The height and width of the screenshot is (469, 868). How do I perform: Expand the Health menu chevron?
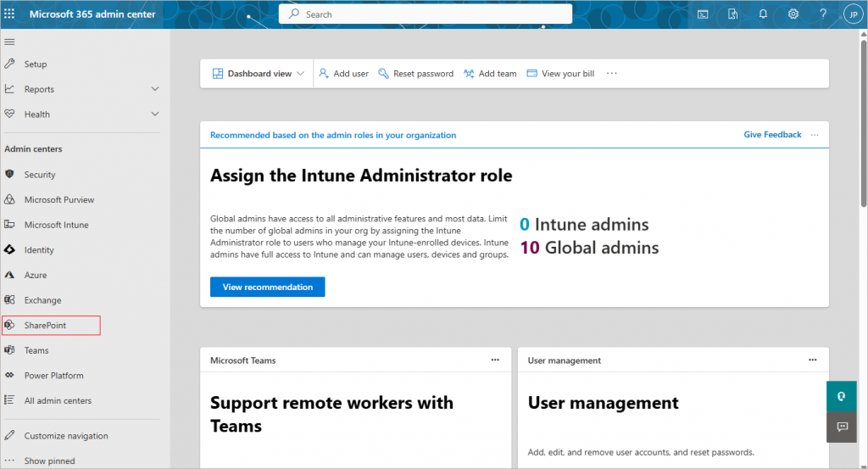coord(155,114)
